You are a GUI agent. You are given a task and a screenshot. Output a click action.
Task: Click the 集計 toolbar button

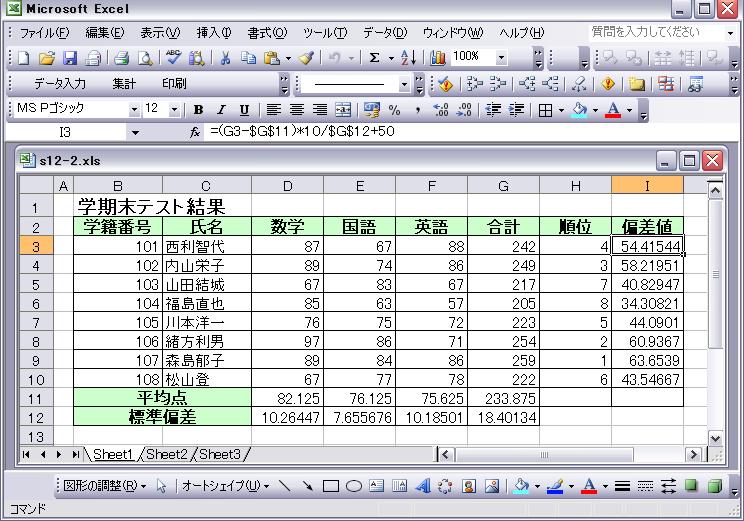pos(124,84)
